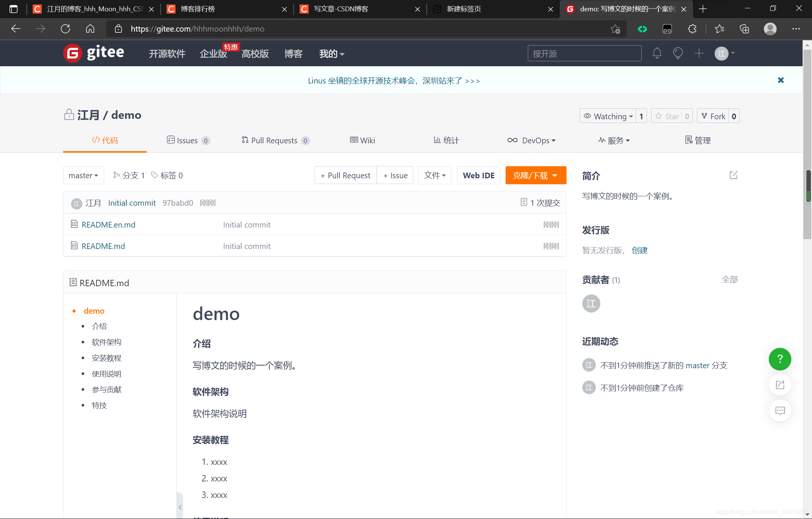Toggle the 我的 dropdown menu
Viewport: 812px width, 519px height.
(x=330, y=54)
